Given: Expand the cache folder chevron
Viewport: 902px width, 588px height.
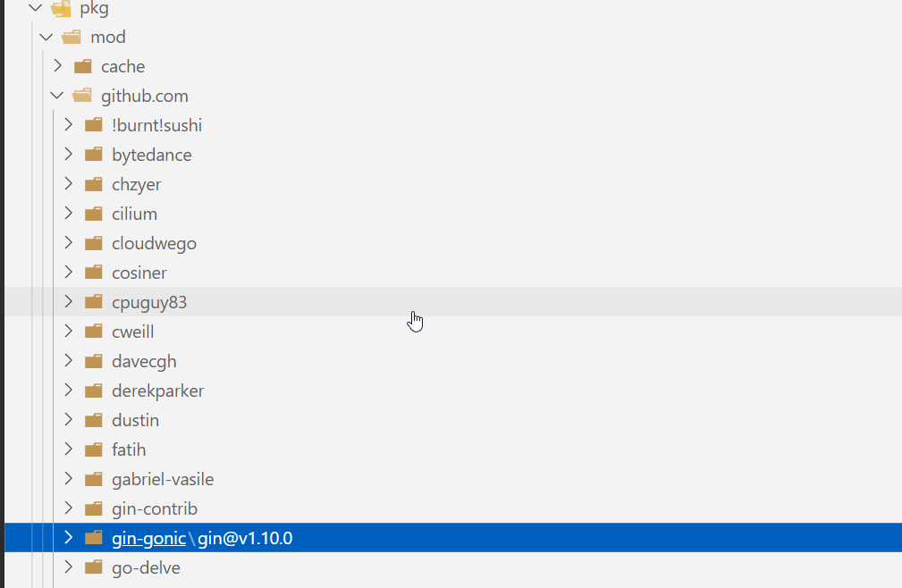Looking at the screenshot, I should pyautogui.click(x=57, y=66).
